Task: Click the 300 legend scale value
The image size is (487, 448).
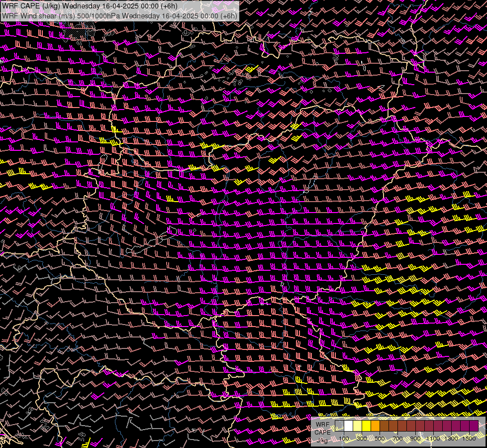Action: (x=362, y=439)
